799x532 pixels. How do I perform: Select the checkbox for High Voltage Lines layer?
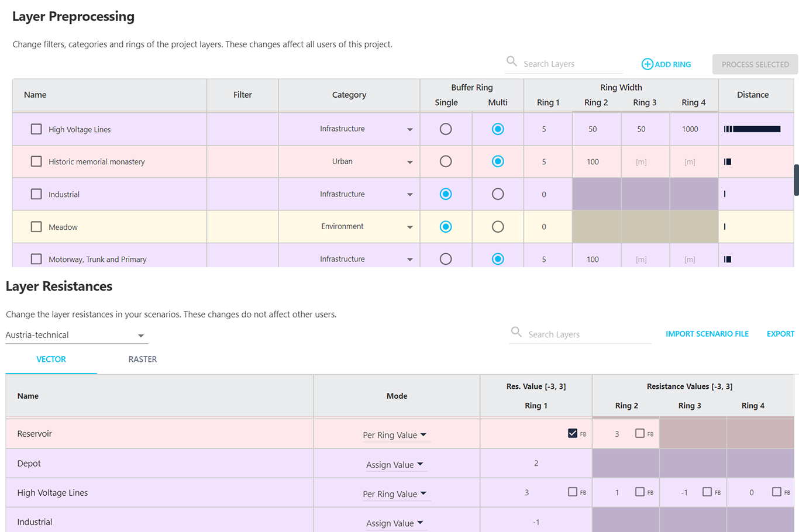coord(36,129)
